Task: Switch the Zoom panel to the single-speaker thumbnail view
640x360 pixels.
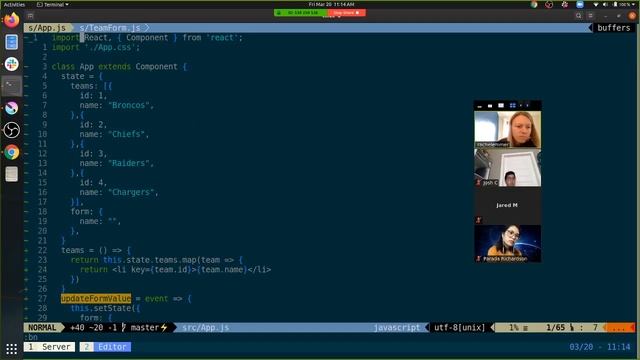Action: point(501,105)
